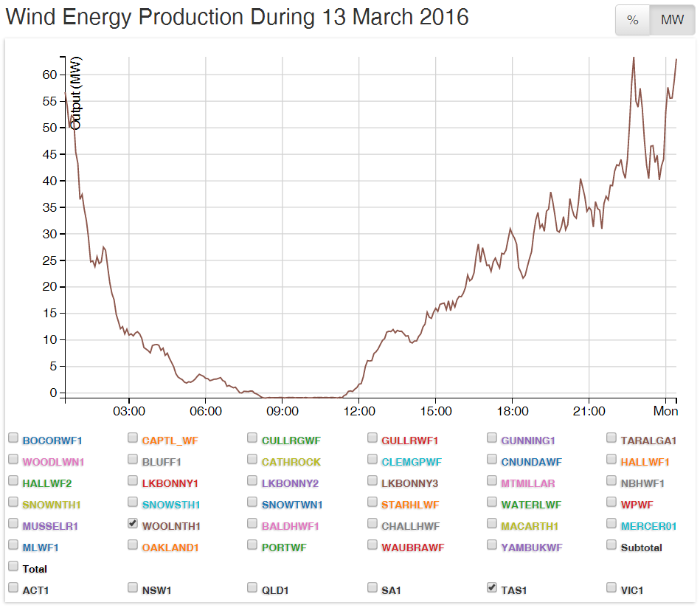Tick the ACT1 region checkbox

point(13,587)
